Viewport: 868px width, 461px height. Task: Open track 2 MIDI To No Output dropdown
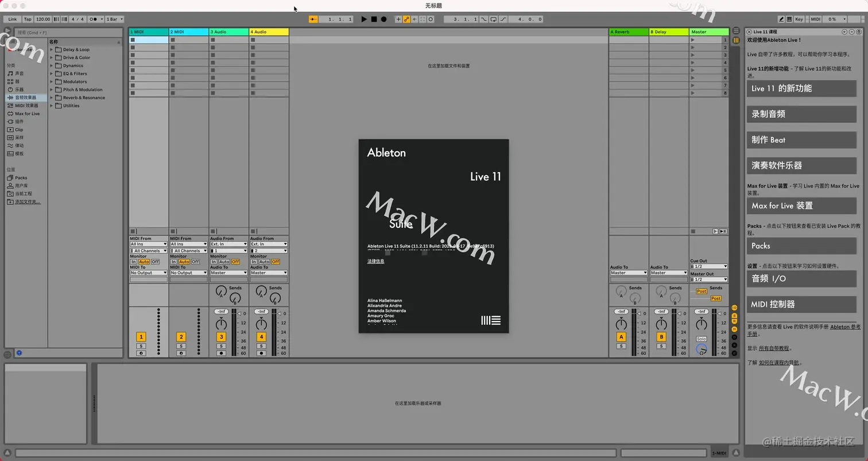(189, 273)
